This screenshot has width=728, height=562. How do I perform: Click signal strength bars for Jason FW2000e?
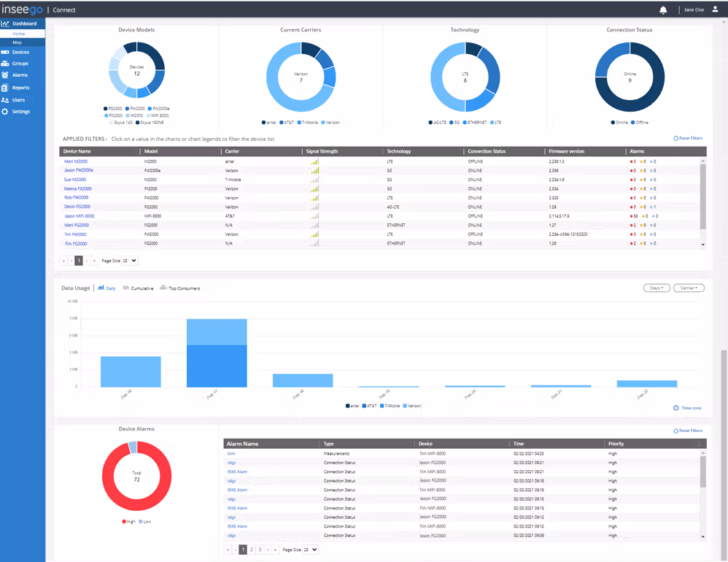315,171
